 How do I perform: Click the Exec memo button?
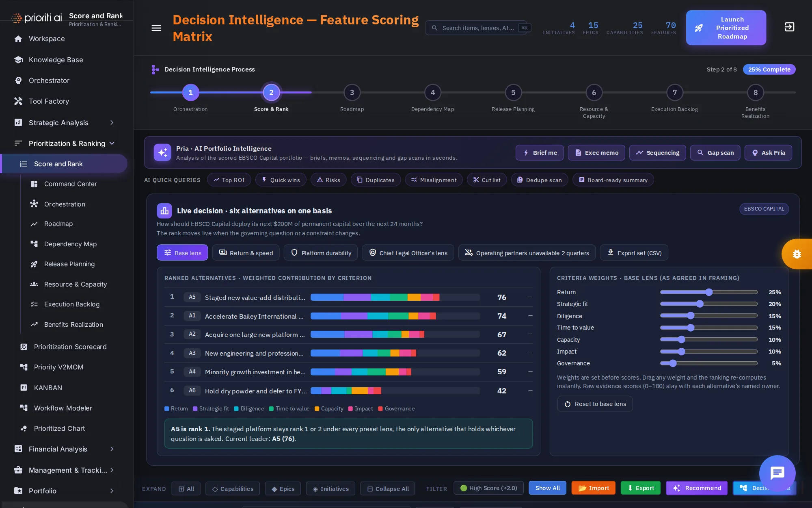[x=596, y=153]
